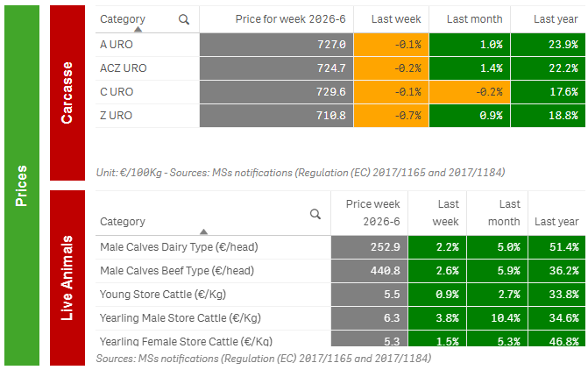Open search for Live Animals Category column

(315, 214)
